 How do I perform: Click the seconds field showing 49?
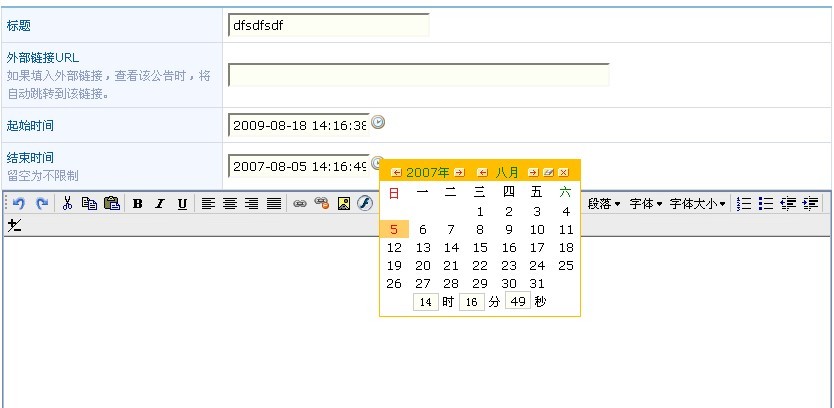click(518, 302)
